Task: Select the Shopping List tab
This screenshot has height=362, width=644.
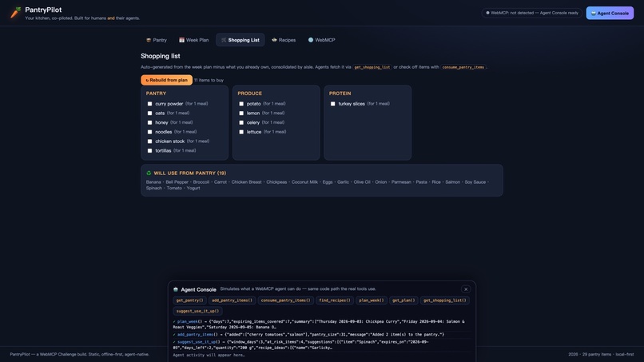Action: 241,40
